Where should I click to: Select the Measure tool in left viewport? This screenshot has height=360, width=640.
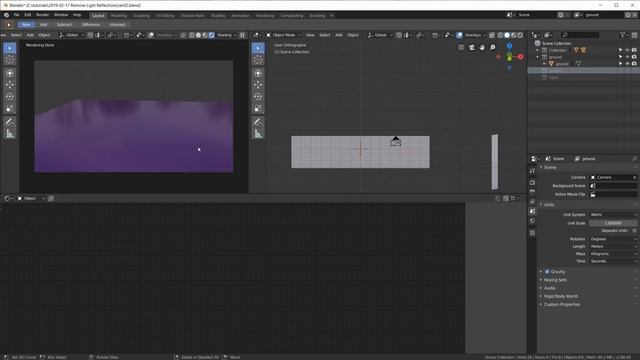[10, 133]
